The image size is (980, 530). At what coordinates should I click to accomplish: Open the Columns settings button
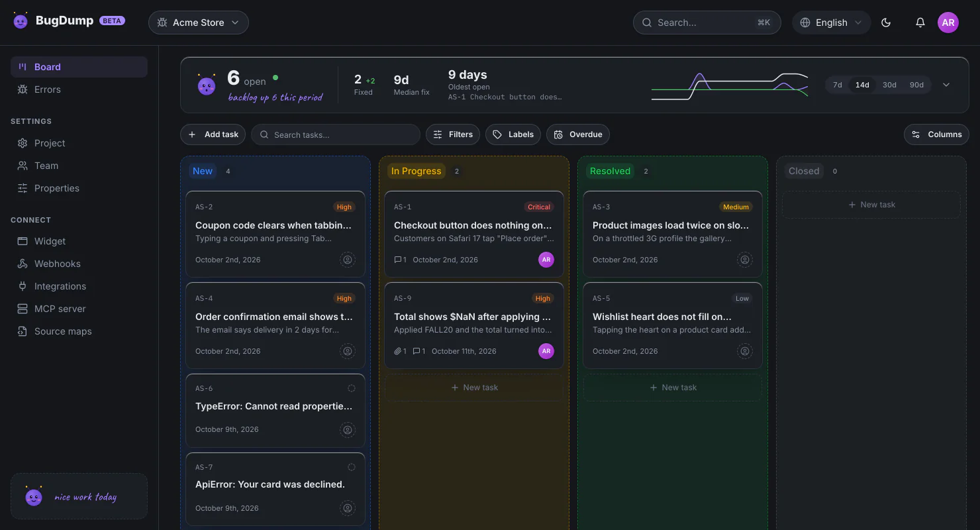tap(936, 134)
